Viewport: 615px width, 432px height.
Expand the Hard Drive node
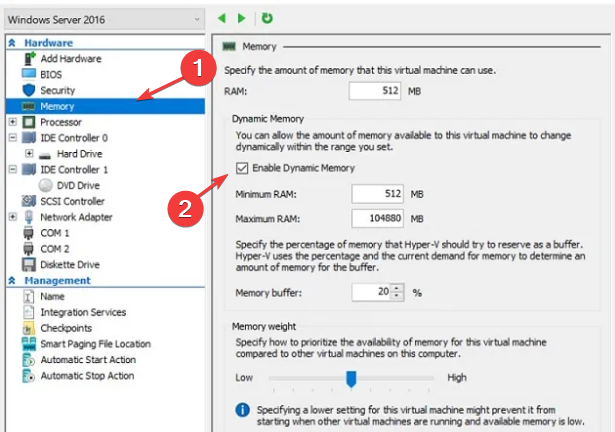(x=29, y=153)
